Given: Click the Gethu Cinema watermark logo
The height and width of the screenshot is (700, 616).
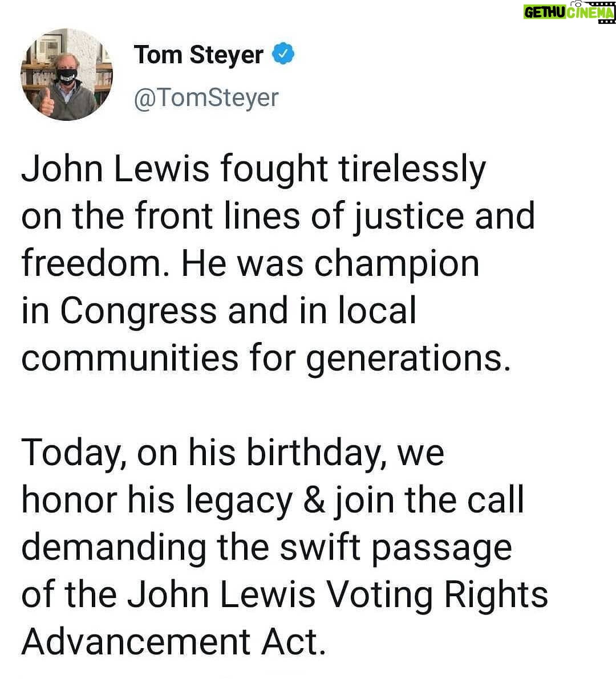Looking at the screenshot, I should pyautogui.click(x=569, y=11).
